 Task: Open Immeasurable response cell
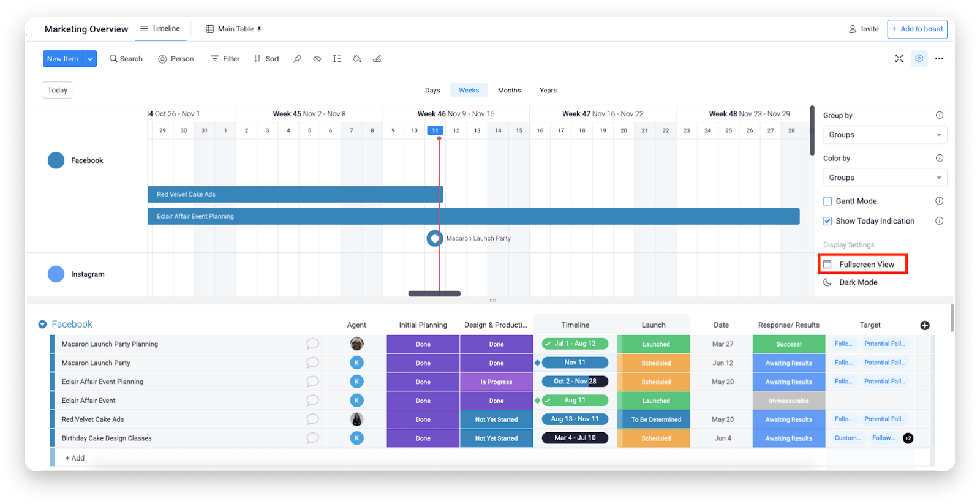789,401
